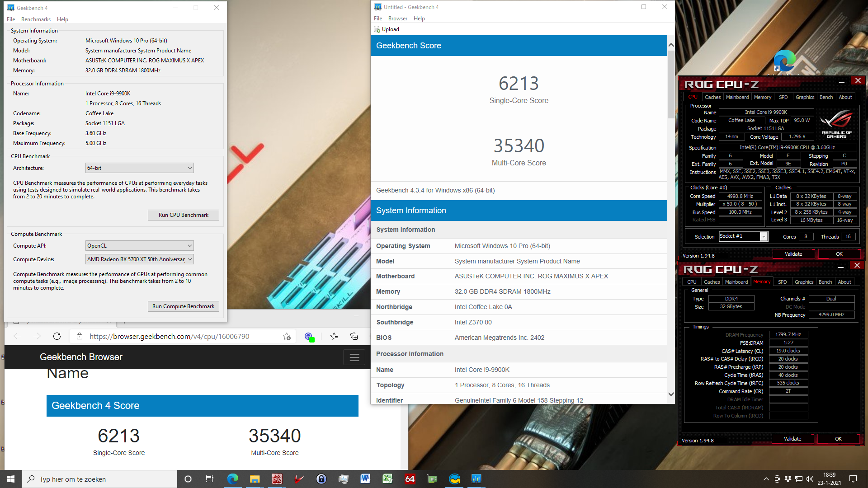868x488 pixels.
Task: Open the Edge extension icon with green badge
Action: (309, 337)
